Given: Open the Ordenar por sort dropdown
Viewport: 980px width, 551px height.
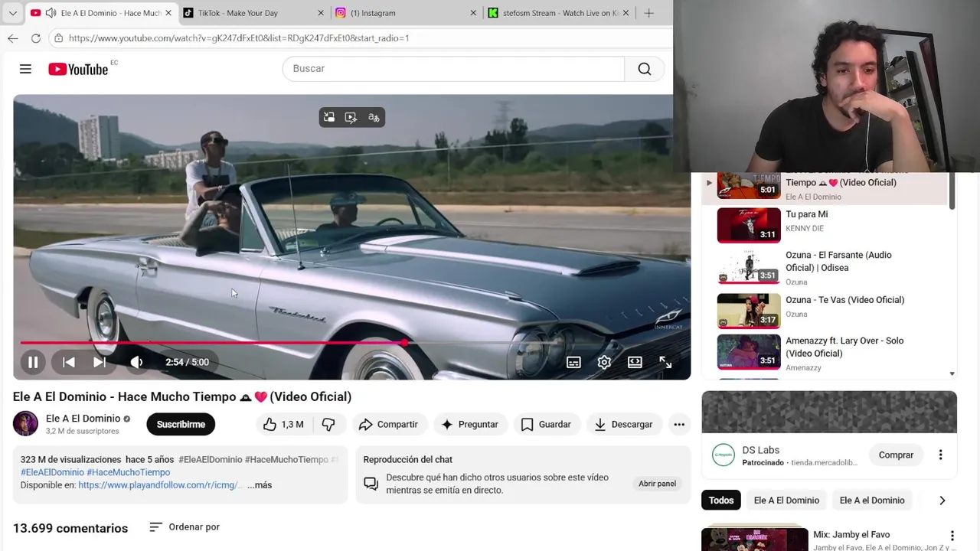Looking at the screenshot, I should tap(185, 527).
